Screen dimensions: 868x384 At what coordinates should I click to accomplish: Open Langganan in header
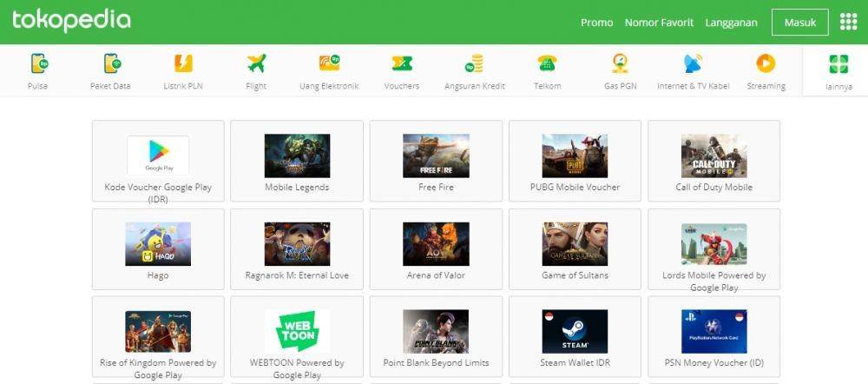click(x=731, y=23)
